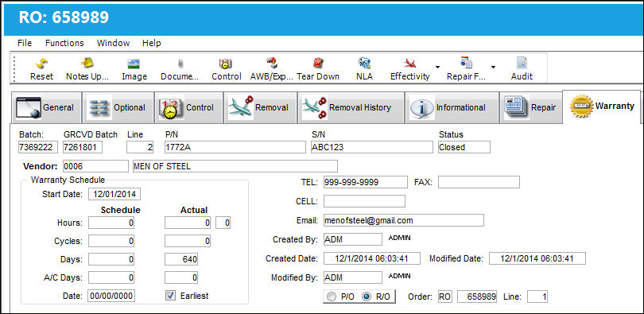The height and width of the screenshot is (314, 644).
Task: Select the Warranty tab
Action: click(x=602, y=107)
